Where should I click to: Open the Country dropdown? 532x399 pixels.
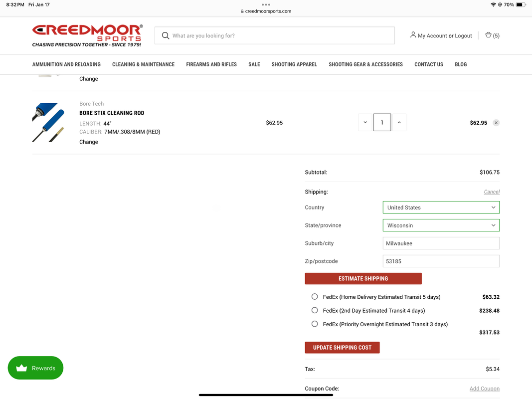point(441,207)
